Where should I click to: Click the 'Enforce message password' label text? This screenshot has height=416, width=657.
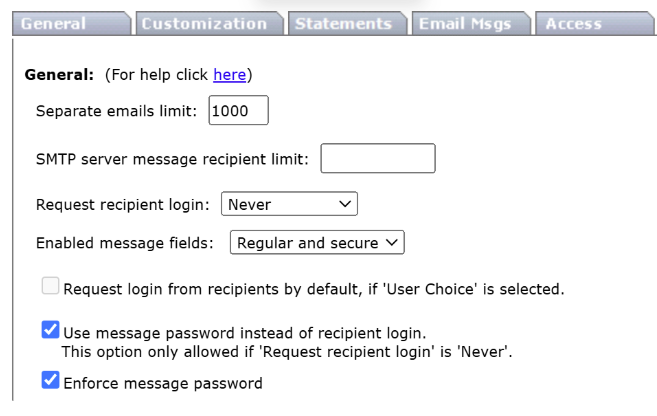(x=163, y=383)
